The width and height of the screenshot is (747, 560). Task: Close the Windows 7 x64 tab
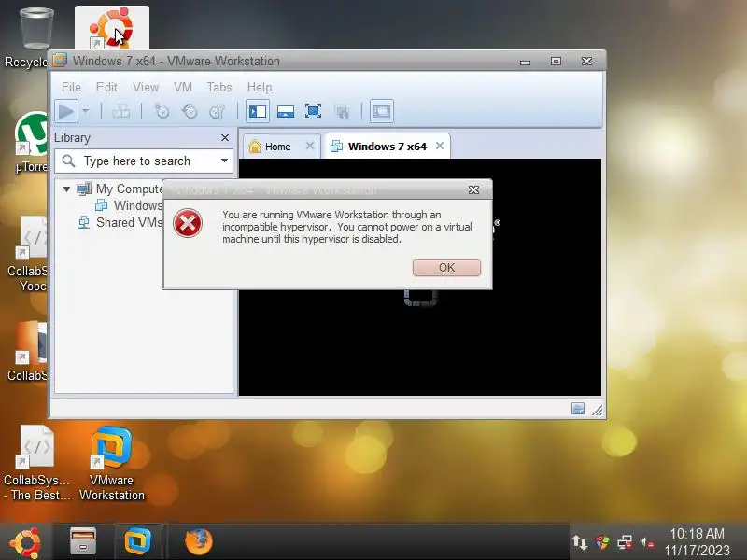(x=440, y=146)
